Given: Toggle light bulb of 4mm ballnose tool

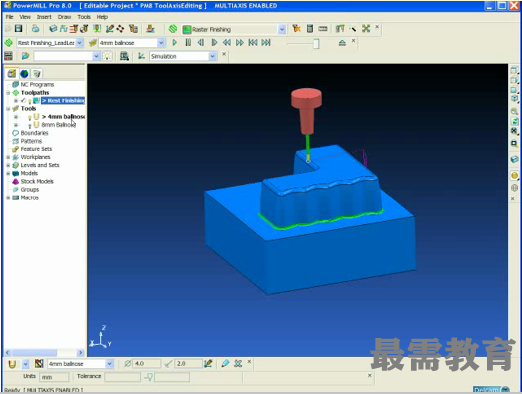Looking at the screenshot, I should point(29,117).
